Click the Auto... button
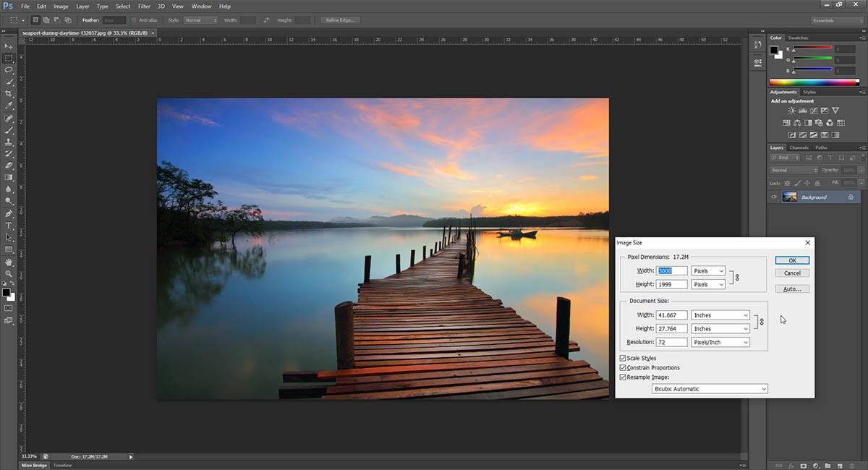Screen dimensions: 868x470 [x=792, y=289]
